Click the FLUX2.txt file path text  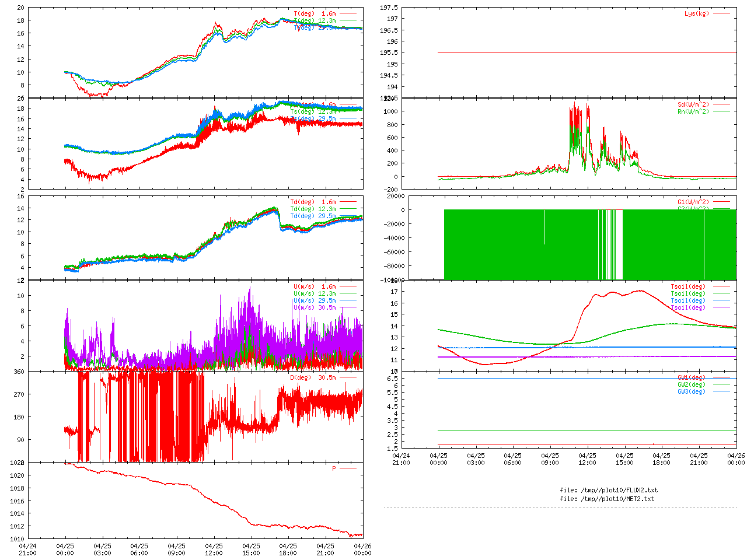pyautogui.click(x=608, y=490)
